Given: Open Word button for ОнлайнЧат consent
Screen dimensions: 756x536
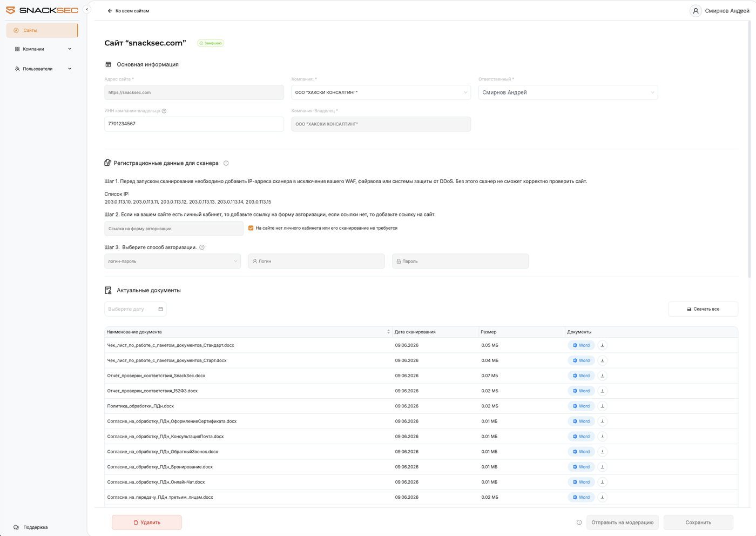Looking at the screenshot, I should click(581, 482).
